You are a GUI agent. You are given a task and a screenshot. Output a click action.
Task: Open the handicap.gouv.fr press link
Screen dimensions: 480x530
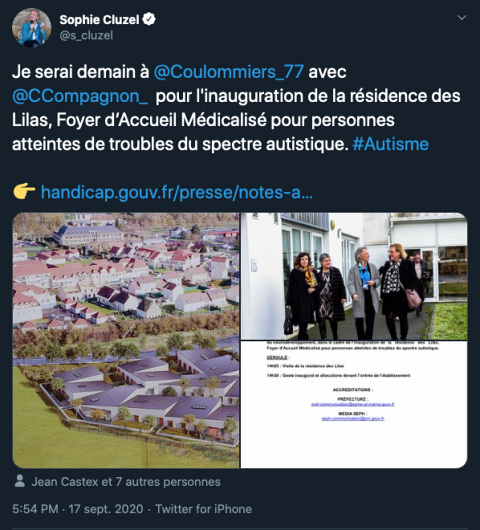[x=176, y=193]
